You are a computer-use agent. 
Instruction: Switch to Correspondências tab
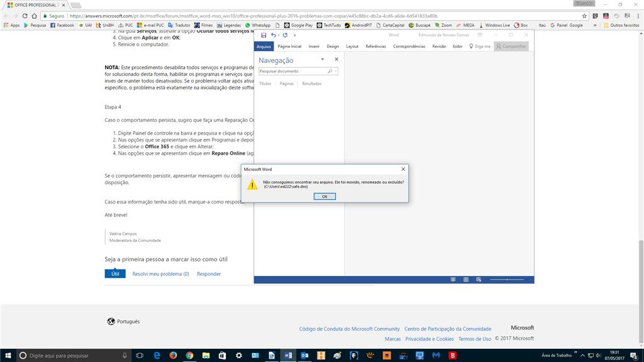click(409, 47)
